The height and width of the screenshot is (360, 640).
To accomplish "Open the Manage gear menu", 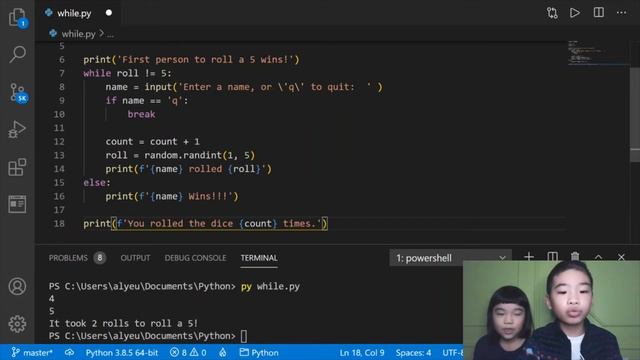I will pos(17,324).
